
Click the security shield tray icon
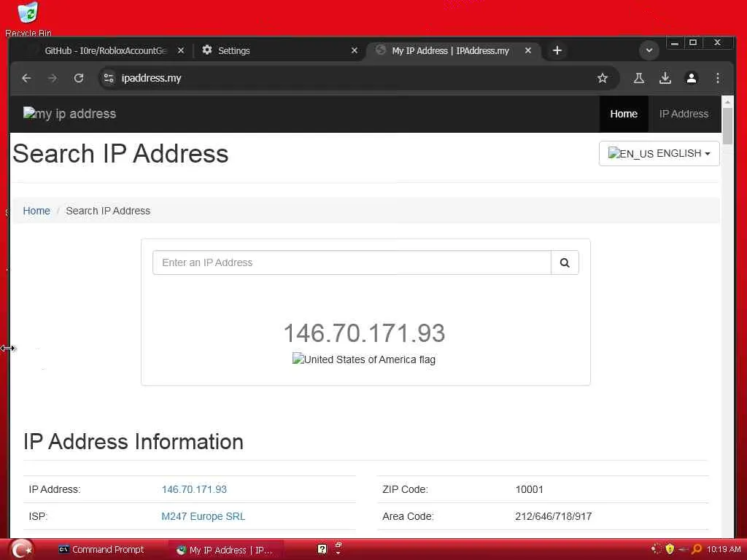(670, 549)
